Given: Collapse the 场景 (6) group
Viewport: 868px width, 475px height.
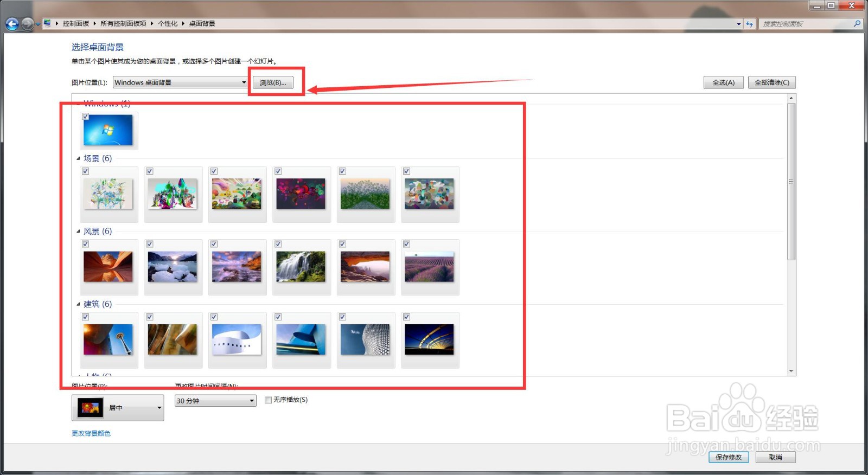Looking at the screenshot, I should pyautogui.click(x=78, y=159).
